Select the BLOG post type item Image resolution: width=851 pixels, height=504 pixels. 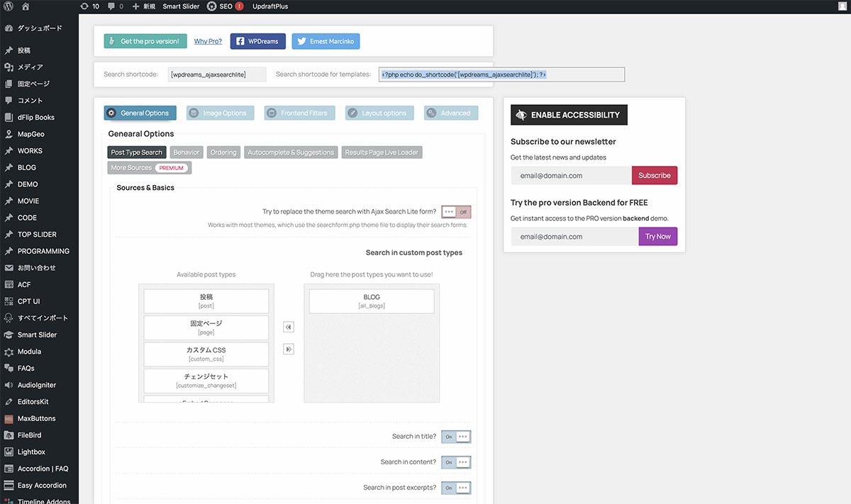[x=372, y=301]
